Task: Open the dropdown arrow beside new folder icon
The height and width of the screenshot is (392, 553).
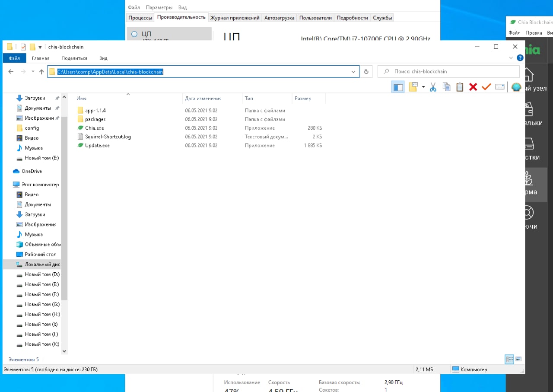Action: [423, 87]
